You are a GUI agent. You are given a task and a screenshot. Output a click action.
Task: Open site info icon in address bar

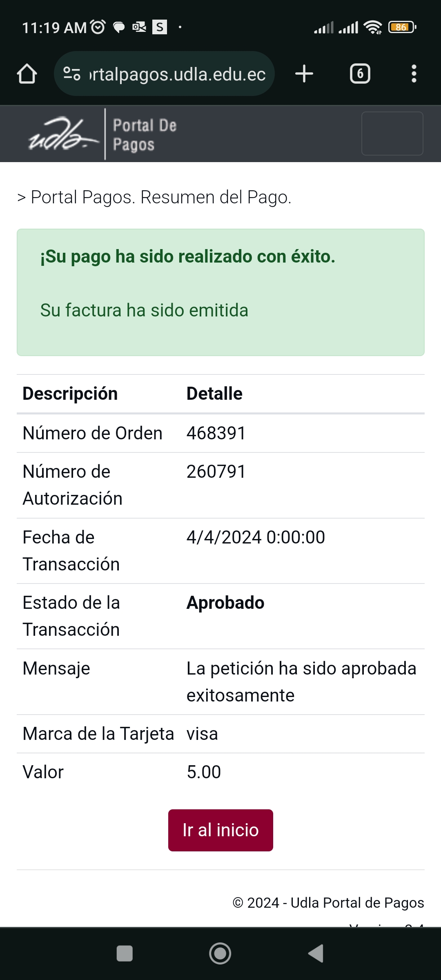pos(72,74)
